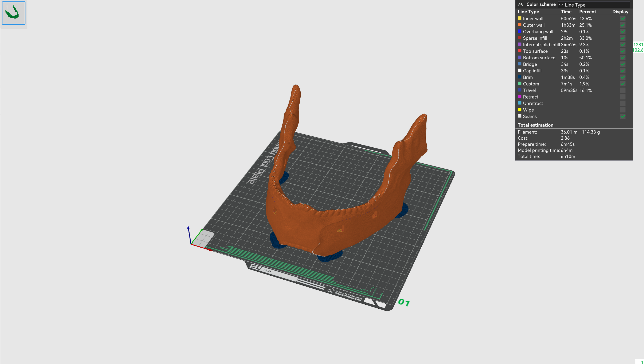The width and height of the screenshot is (644, 364).
Task: Collapse the Color scheme panel
Action: click(x=521, y=4)
